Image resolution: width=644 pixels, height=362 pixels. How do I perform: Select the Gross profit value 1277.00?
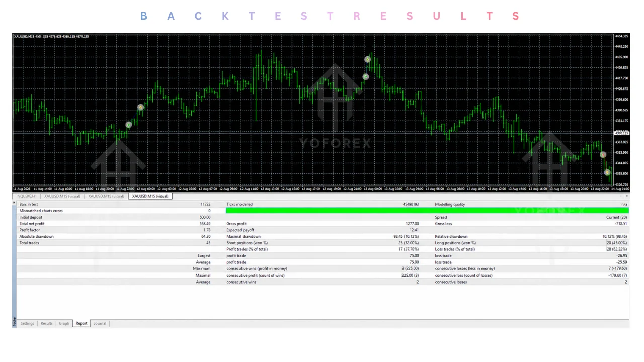(412, 224)
